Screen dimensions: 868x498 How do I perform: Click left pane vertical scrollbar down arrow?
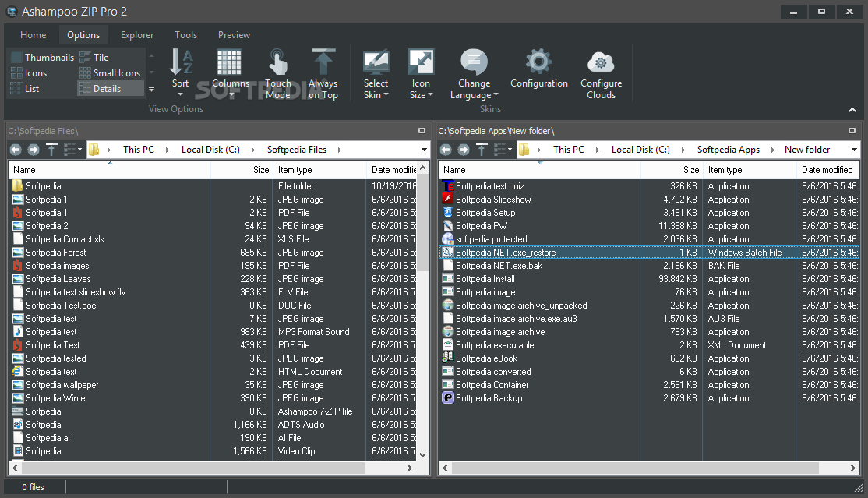click(423, 455)
